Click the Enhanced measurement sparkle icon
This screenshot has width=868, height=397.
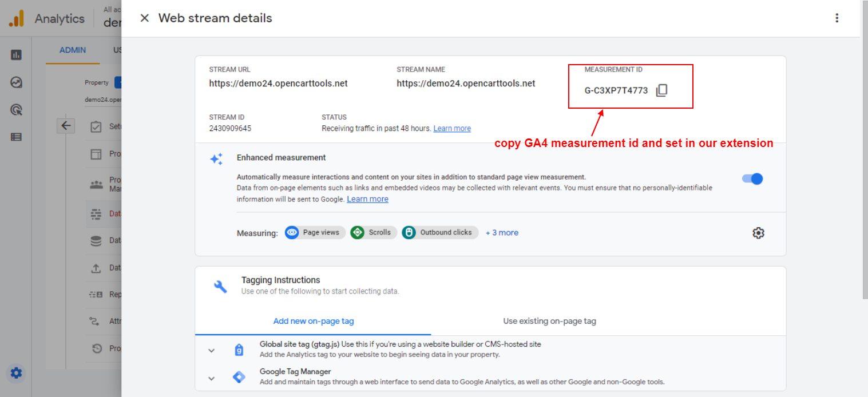click(x=216, y=159)
